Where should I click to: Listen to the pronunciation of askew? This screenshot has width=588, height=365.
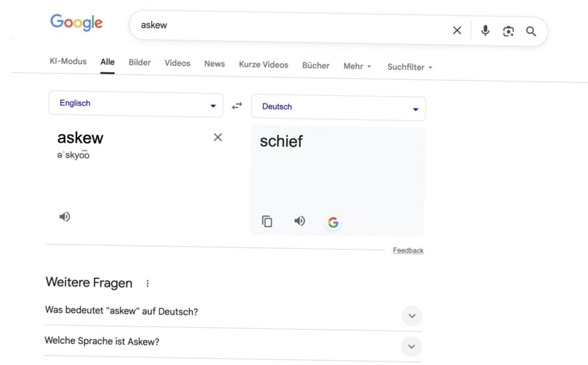64,216
